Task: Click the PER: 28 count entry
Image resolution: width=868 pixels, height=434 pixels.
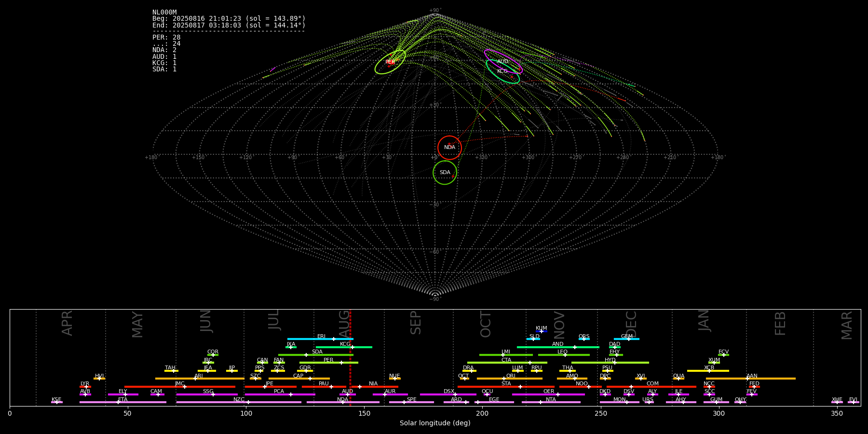Action: [x=166, y=38]
